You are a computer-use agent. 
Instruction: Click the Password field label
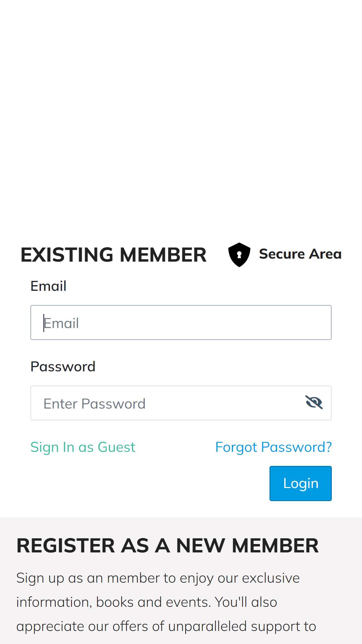coord(63,367)
